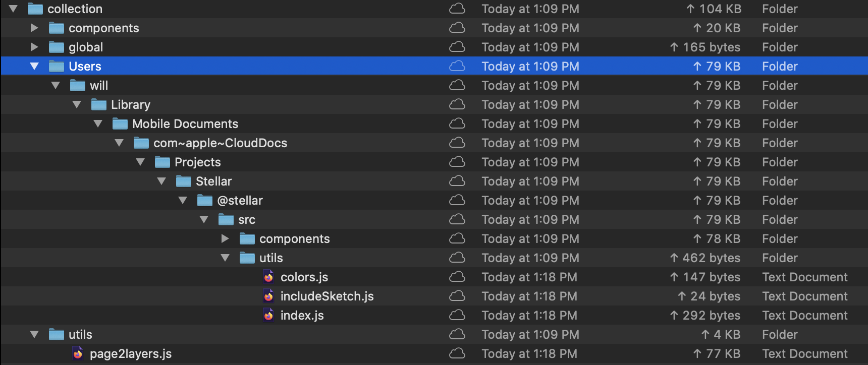Collapse the Projects folder triangle
868x365 pixels.
pyautogui.click(x=140, y=162)
